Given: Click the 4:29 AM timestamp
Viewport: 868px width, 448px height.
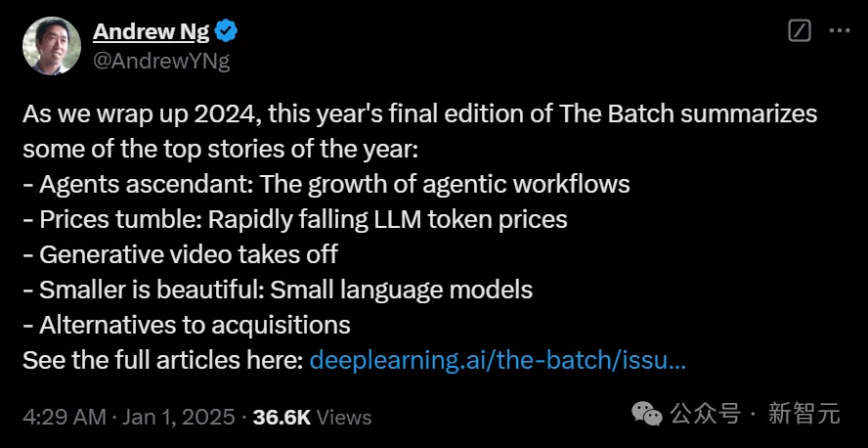Looking at the screenshot, I should point(64,417).
